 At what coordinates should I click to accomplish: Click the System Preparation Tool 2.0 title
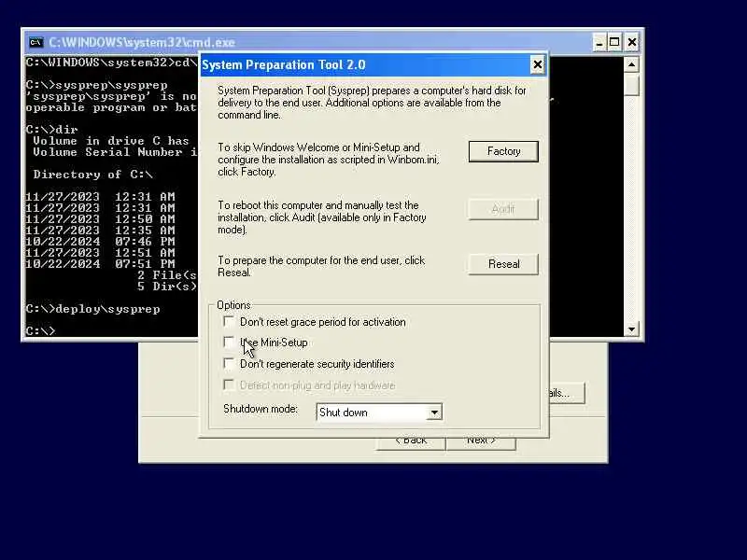[x=284, y=64]
